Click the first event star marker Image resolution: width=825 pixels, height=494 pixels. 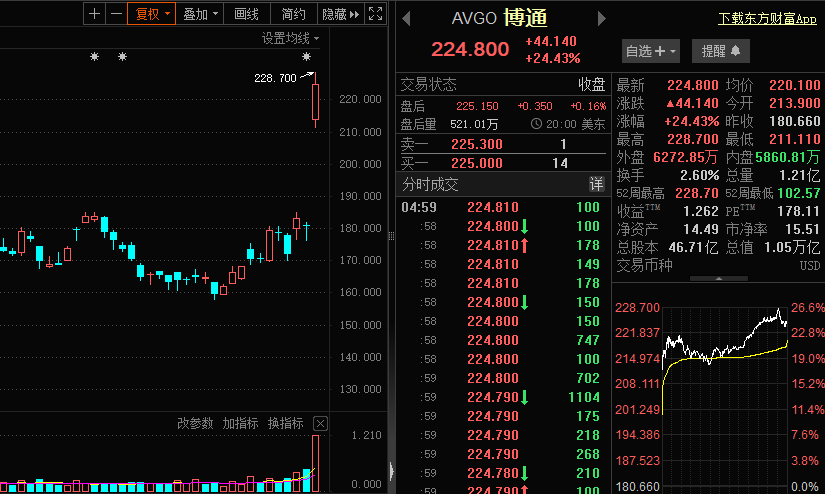pos(94,56)
